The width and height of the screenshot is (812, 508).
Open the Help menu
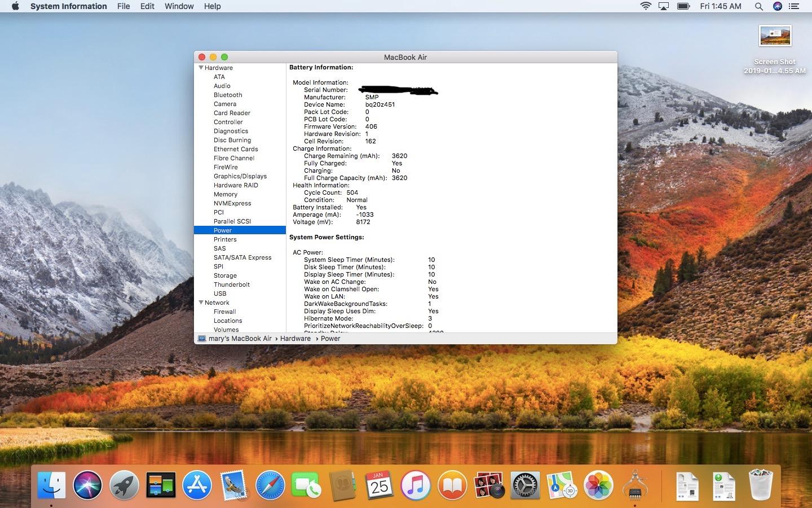[212, 6]
